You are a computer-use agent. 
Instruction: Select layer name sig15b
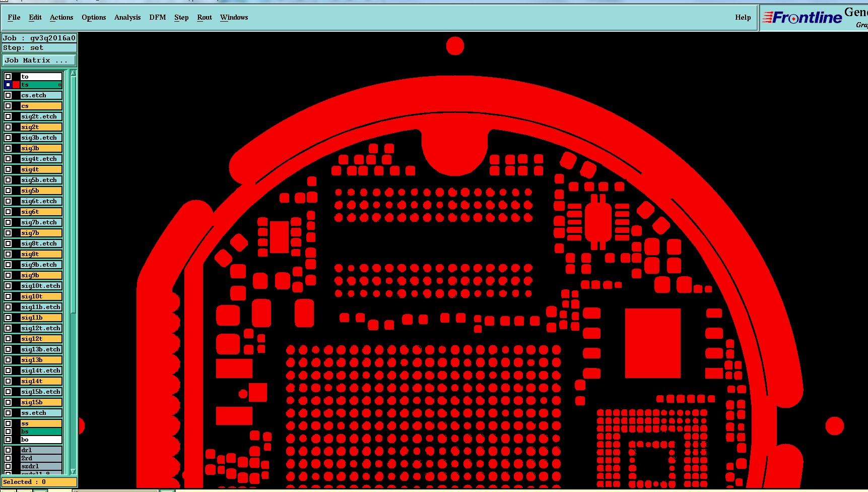(x=41, y=402)
